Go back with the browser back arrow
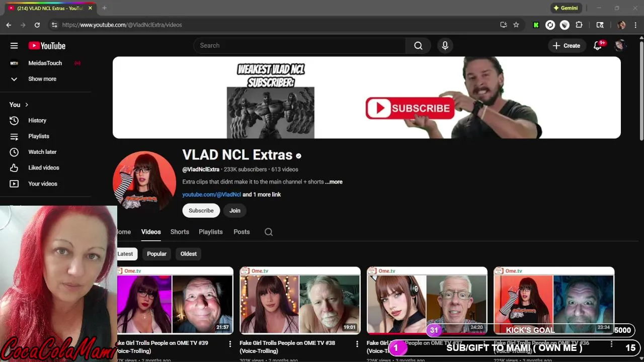 pyautogui.click(x=9, y=25)
